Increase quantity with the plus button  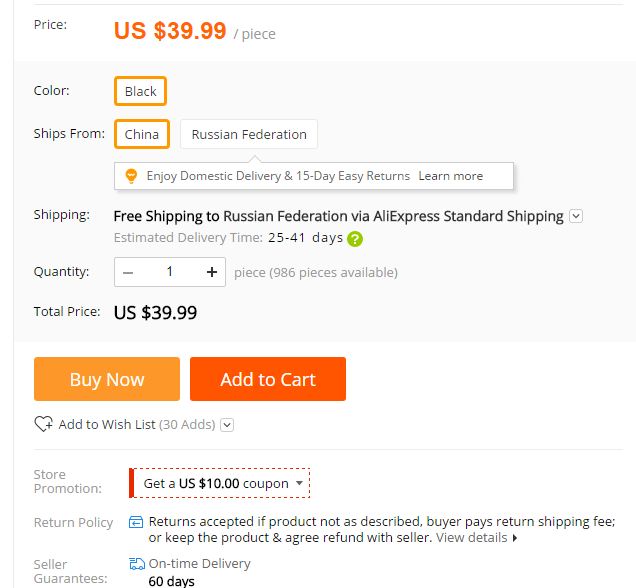pyautogui.click(x=212, y=272)
